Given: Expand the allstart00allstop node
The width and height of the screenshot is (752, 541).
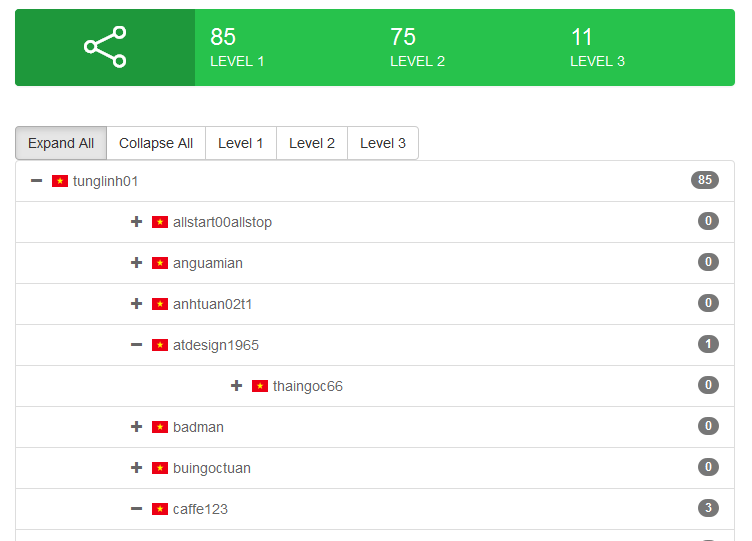Looking at the screenshot, I should 137,222.
